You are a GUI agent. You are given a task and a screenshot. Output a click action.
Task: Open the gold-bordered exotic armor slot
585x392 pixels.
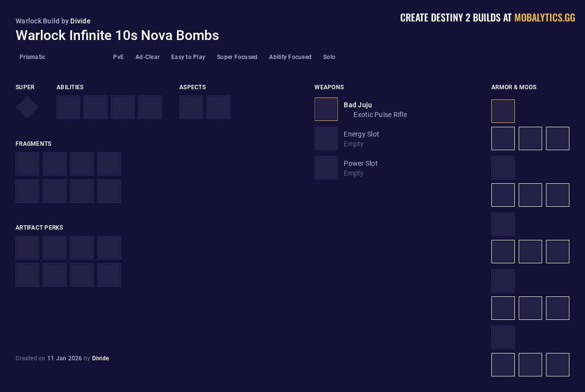[503, 111]
